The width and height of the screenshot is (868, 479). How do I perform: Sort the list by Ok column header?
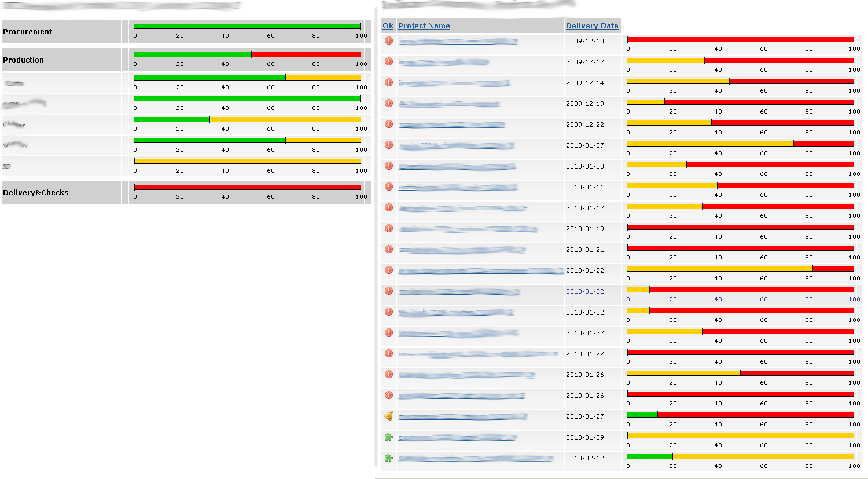pos(388,26)
